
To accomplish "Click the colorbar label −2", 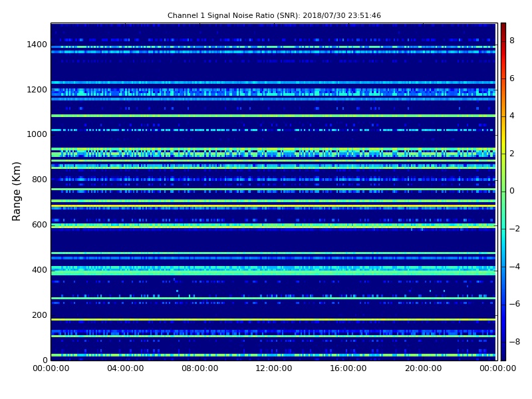I will tap(515, 229).
